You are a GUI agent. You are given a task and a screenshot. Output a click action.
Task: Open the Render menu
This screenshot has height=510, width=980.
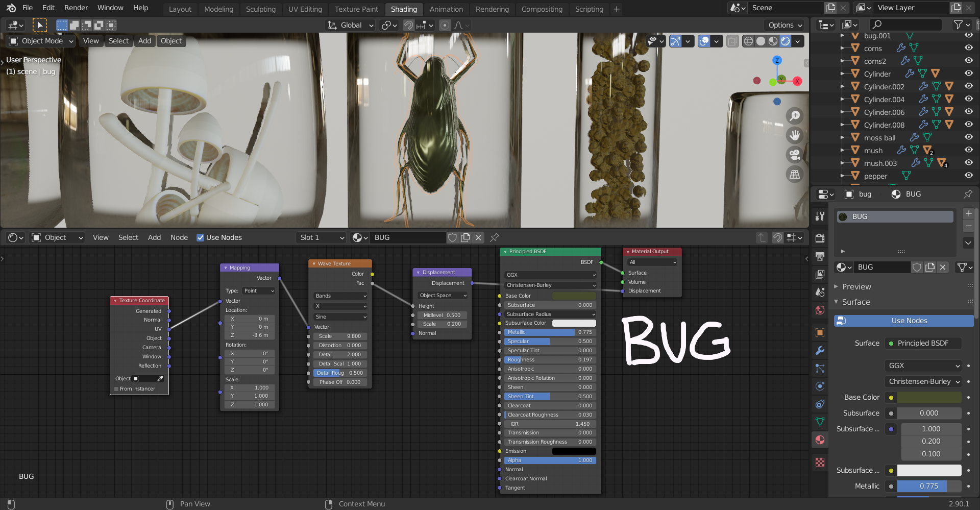[76, 8]
